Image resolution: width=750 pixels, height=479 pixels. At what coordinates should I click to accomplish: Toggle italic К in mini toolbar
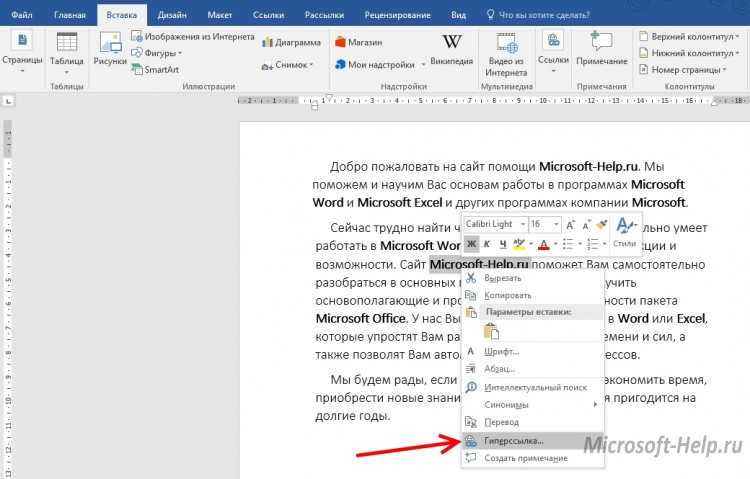pos(487,244)
